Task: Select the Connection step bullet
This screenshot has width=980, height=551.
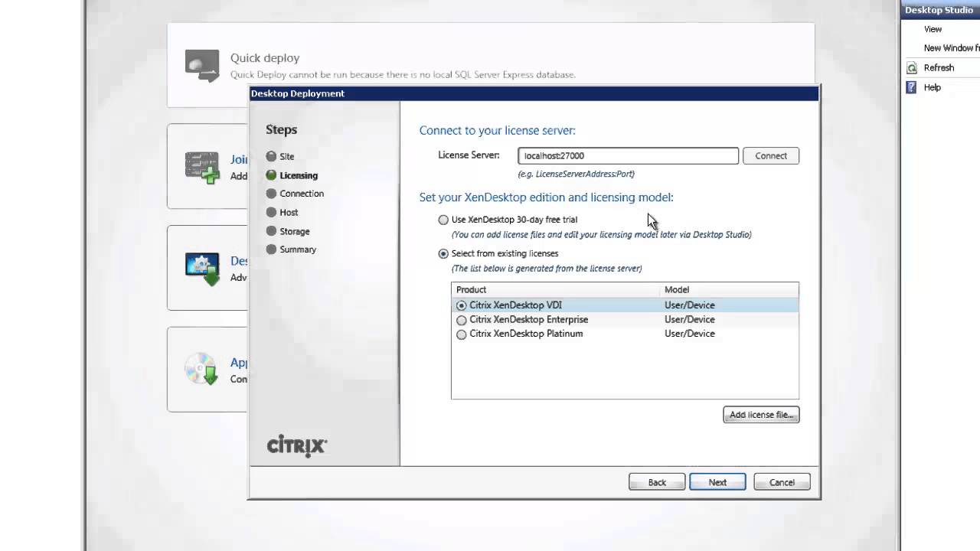Action: 271,194
